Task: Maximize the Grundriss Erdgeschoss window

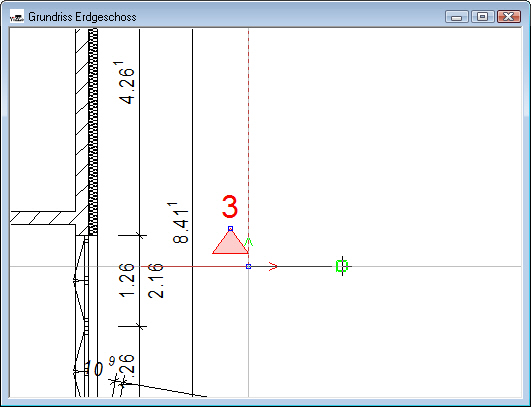Action: click(x=483, y=16)
